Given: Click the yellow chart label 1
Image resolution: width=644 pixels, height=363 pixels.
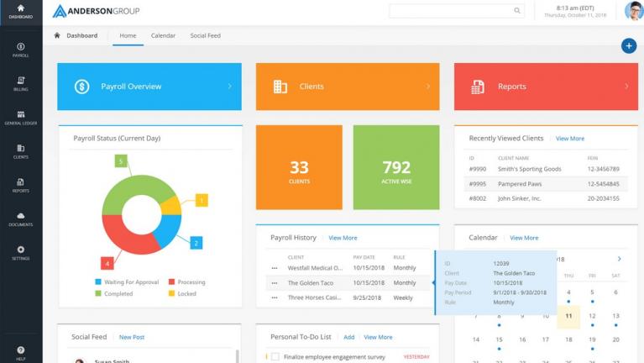Looking at the screenshot, I should pyautogui.click(x=202, y=200).
